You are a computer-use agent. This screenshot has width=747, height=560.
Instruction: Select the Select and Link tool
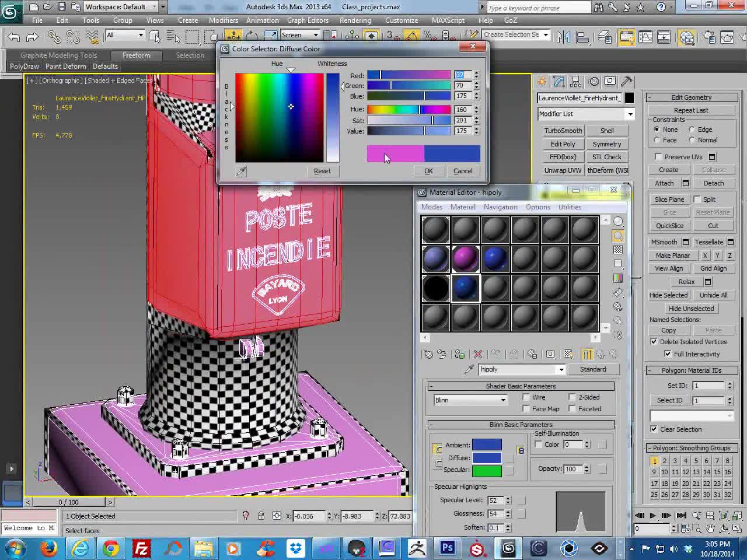(54, 37)
